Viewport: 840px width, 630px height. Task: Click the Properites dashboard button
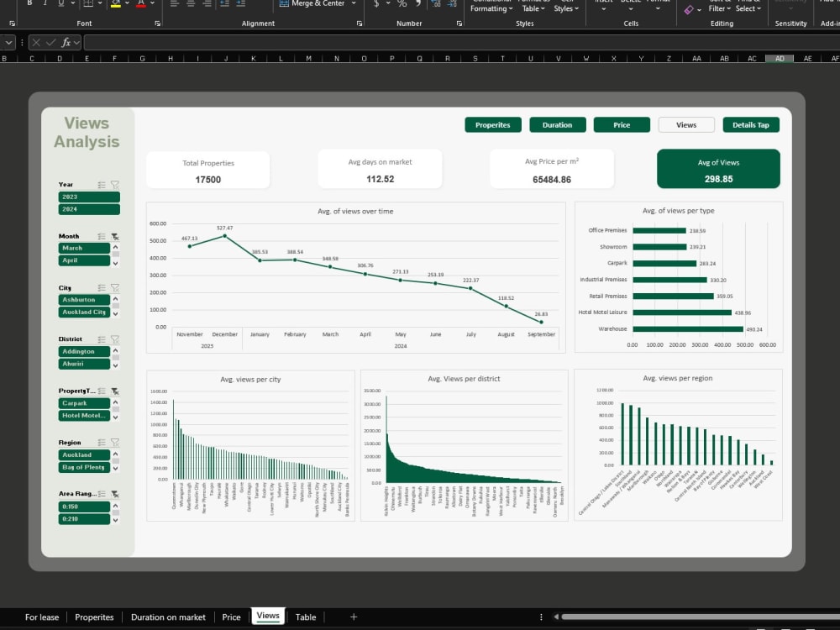tap(493, 125)
